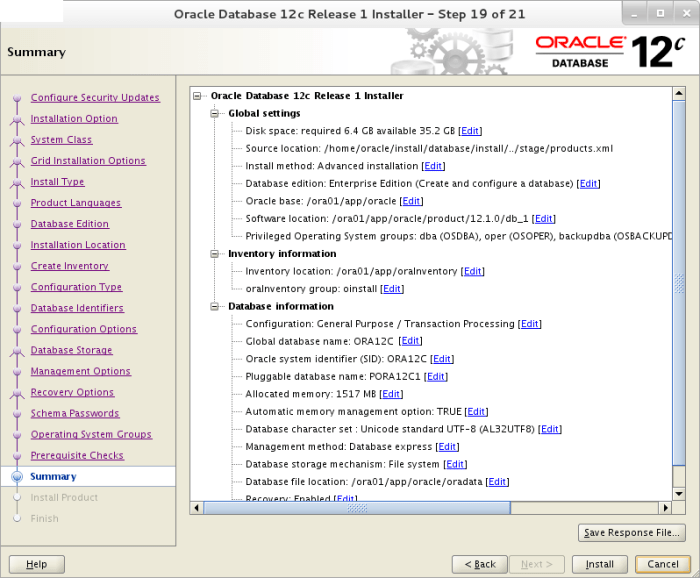The width and height of the screenshot is (700, 578).
Task: Edit the Allocated memory value
Action: pos(391,394)
